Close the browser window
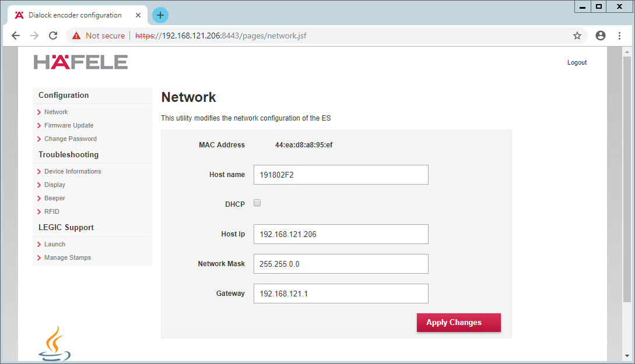Viewport: 635px width, 364px height. point(620,6)
